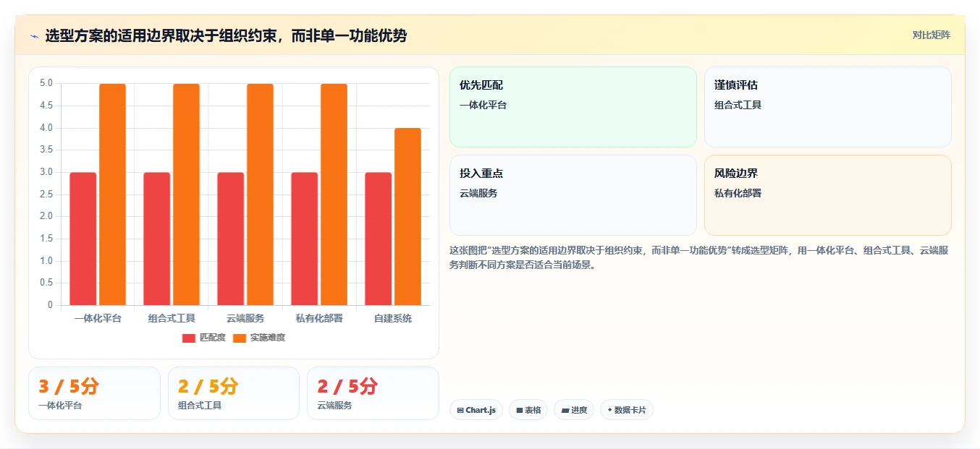Click the orange bar for 组合式工具
The image size is (980, 449).
pyautogui.click(x=186, y=194)
